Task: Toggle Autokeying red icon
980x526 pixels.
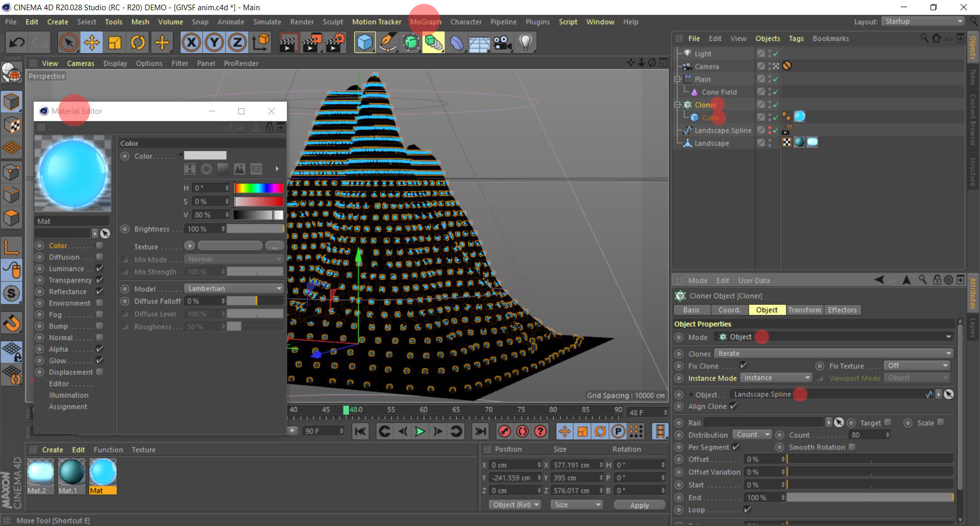Action: point(522,432)
